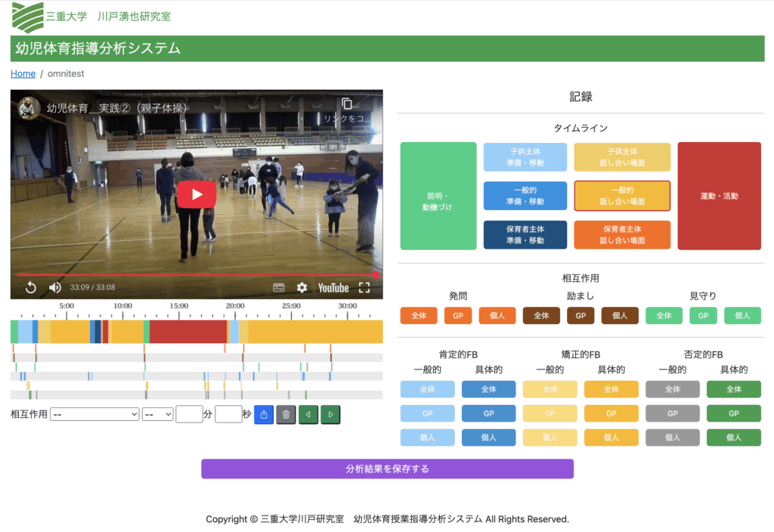
Task: Open the video settings gear
Action: point(302,287)
